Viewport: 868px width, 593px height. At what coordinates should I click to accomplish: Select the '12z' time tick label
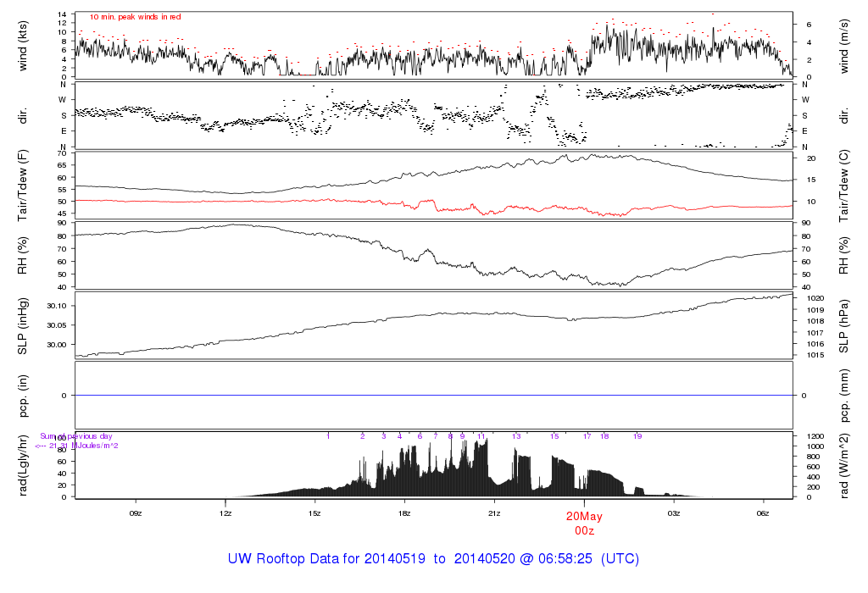point(225,513)
